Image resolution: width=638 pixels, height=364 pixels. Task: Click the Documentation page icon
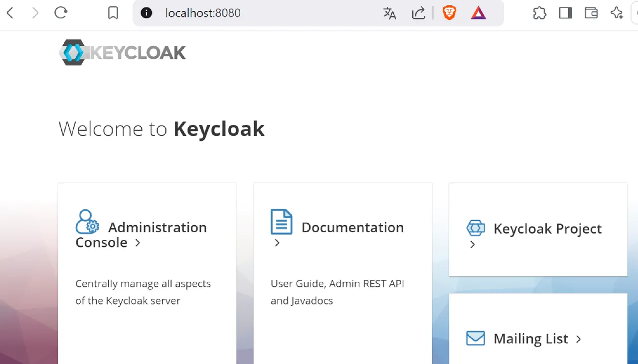pos(282,222)
